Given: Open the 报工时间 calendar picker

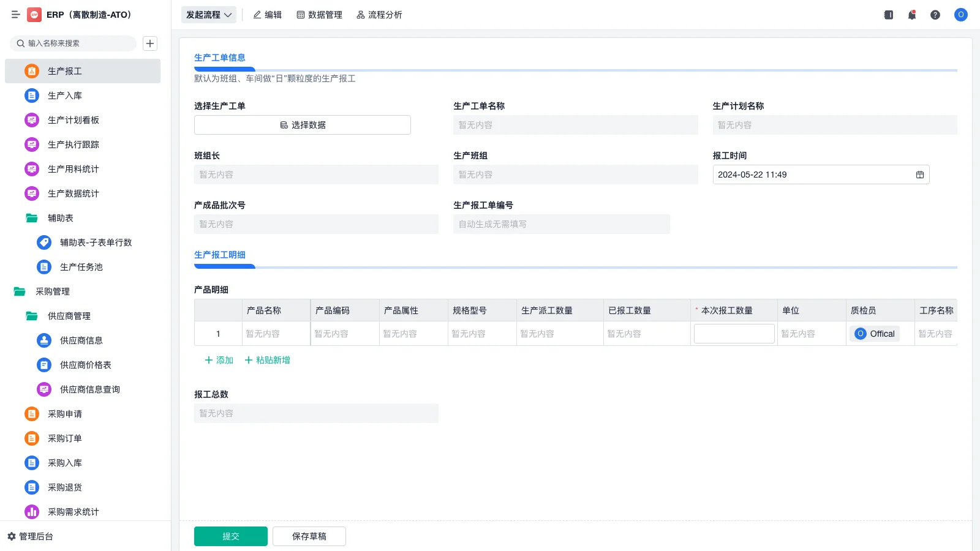Looking at the screenshot, I should coord(919,174).
